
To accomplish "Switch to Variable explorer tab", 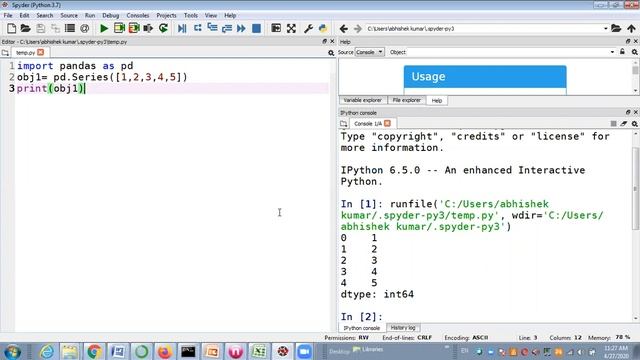I will (x=362, y=100).
